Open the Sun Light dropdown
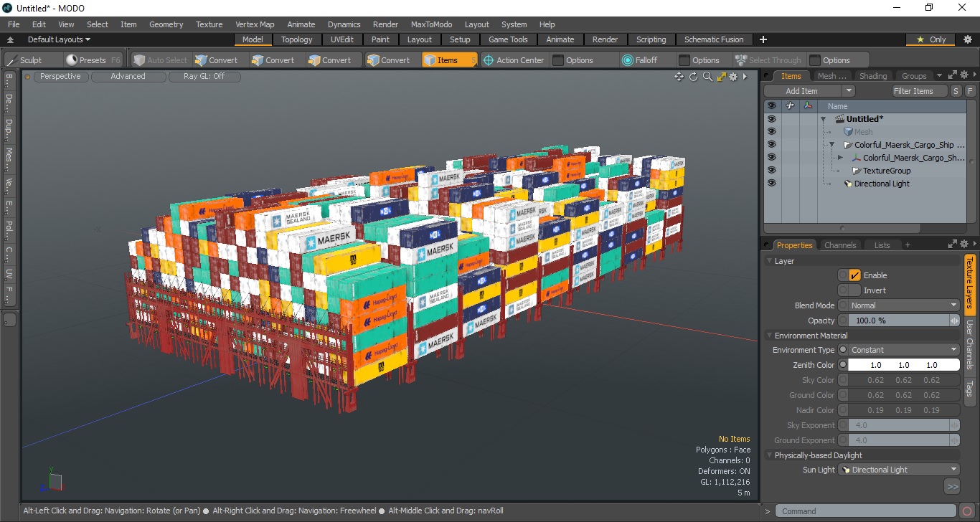 click(x=899, y=470)
